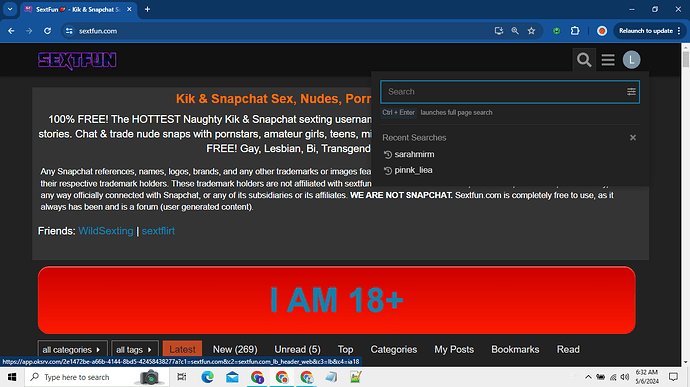Screen dimensions: 690x387
Task: Clear recent searches with X icon
Action: point(633,138)
